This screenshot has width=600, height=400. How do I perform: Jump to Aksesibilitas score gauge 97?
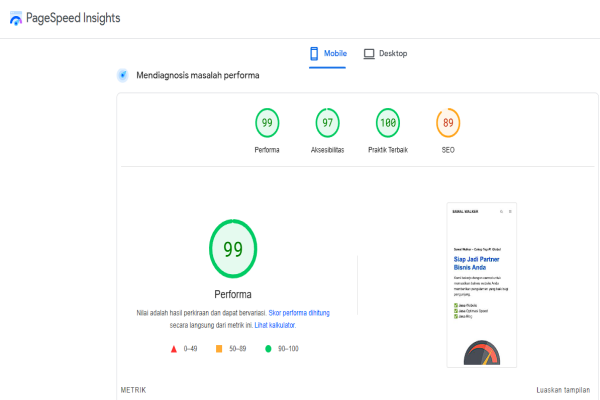[328, 123]
